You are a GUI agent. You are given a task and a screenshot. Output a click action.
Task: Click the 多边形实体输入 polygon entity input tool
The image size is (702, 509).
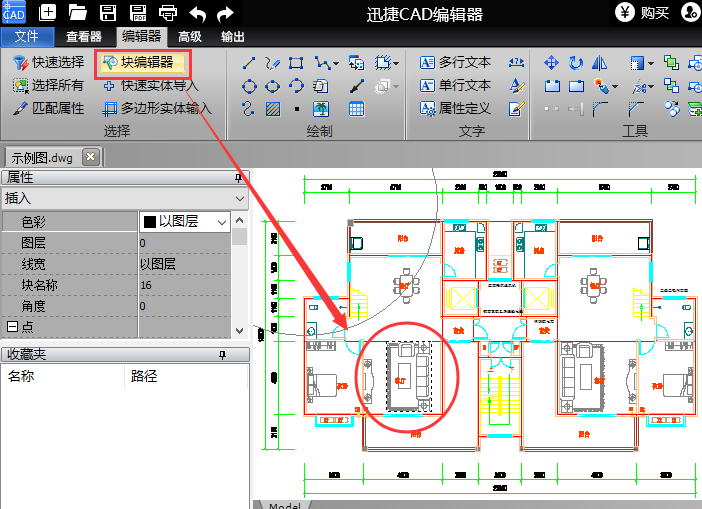(x=158, y=108)
